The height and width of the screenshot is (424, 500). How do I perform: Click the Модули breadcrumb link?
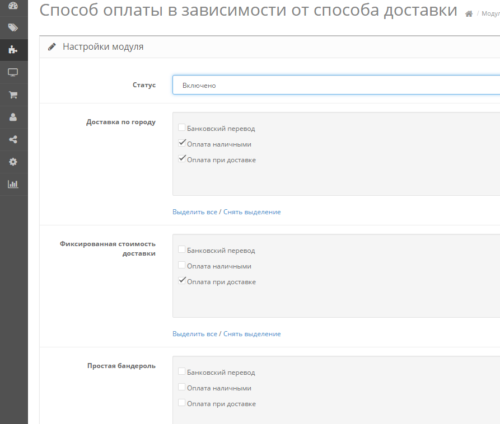491,14
